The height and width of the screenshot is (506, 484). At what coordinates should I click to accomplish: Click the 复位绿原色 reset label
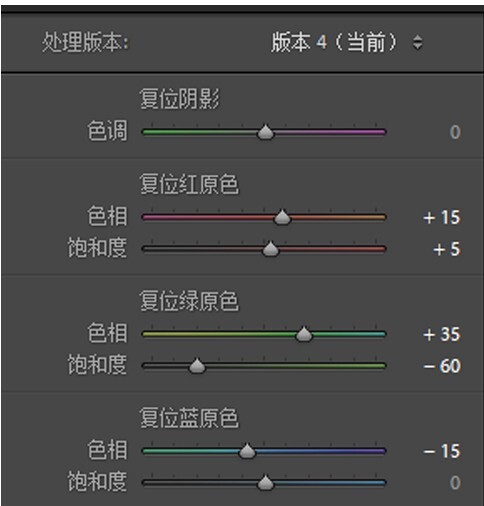click(189, 301)
